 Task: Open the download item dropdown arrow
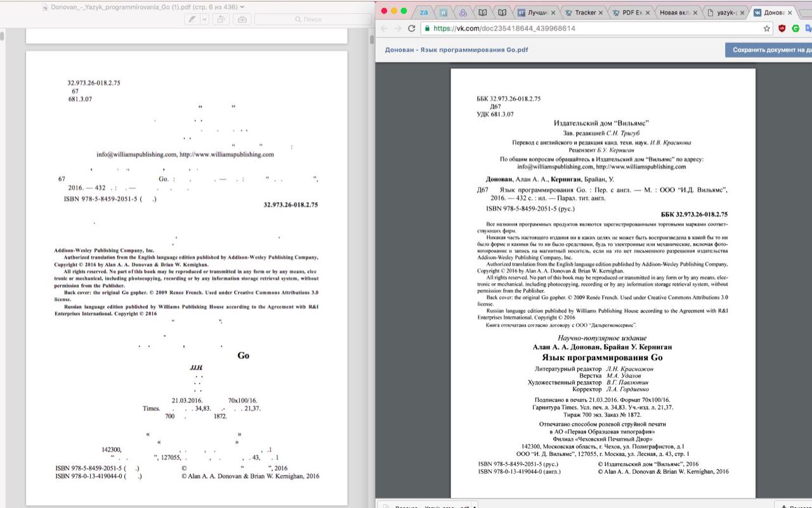coord(475,506)
